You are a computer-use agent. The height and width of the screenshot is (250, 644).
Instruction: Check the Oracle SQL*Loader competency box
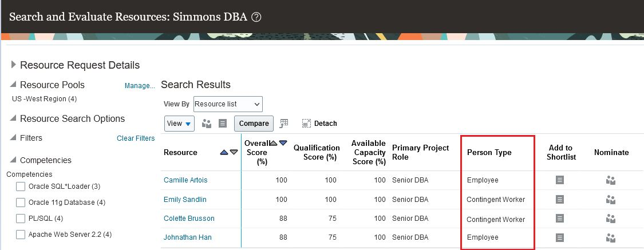21,186
